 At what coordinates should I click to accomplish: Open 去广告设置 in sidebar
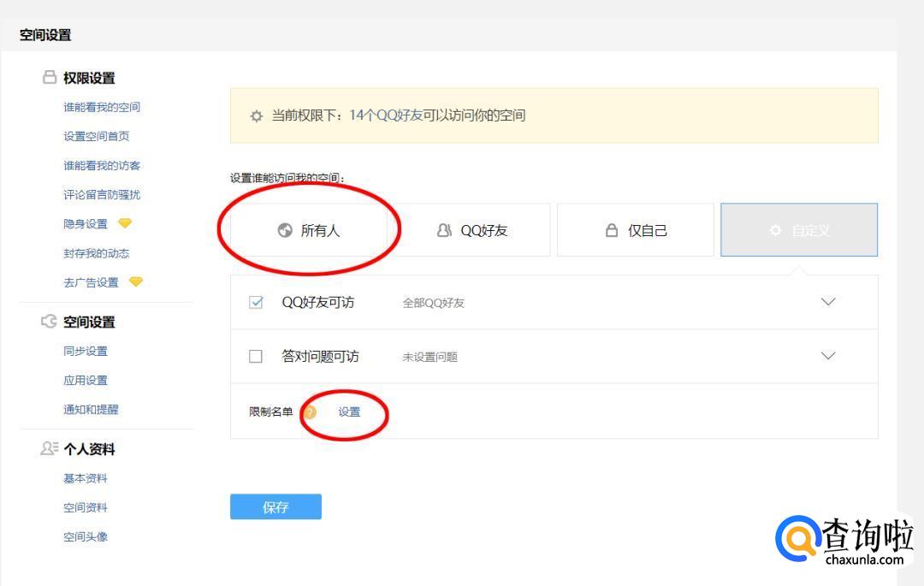(92, 282)
